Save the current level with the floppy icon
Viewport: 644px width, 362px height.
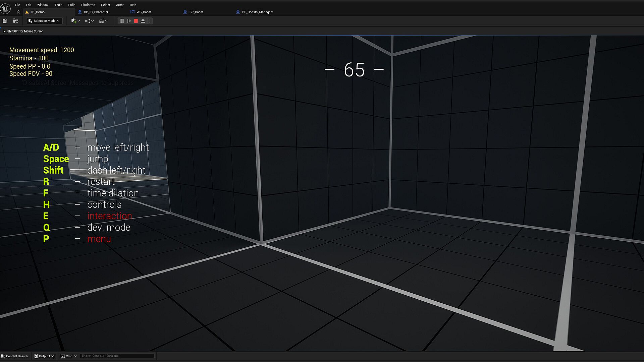5,21
